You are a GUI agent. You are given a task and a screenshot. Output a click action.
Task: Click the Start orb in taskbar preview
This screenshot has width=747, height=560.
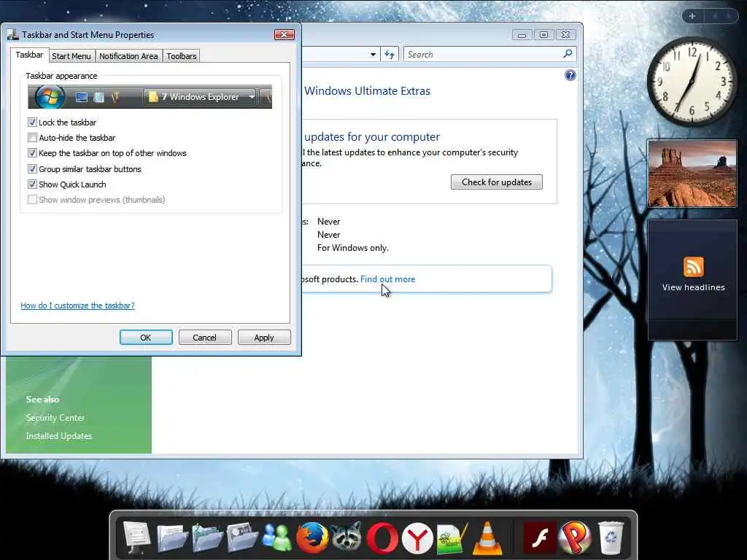click(50, 97)
